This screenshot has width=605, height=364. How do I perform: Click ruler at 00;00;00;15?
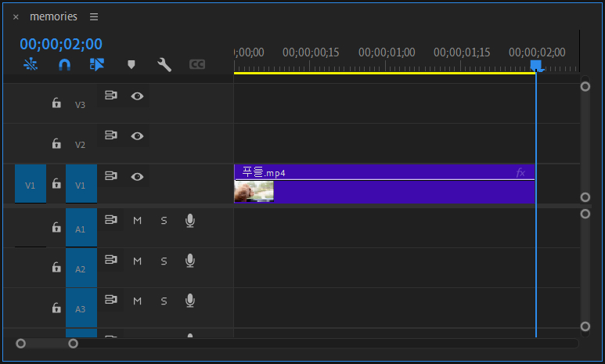coord(311,52)
